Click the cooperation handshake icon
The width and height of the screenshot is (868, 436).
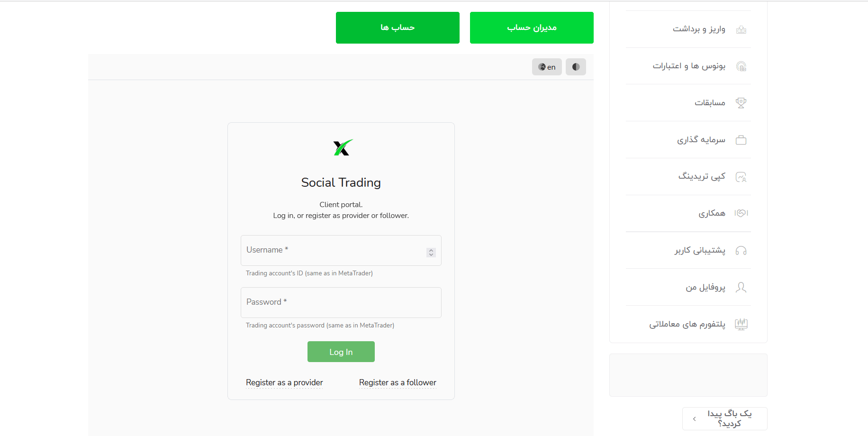point(741,213)
